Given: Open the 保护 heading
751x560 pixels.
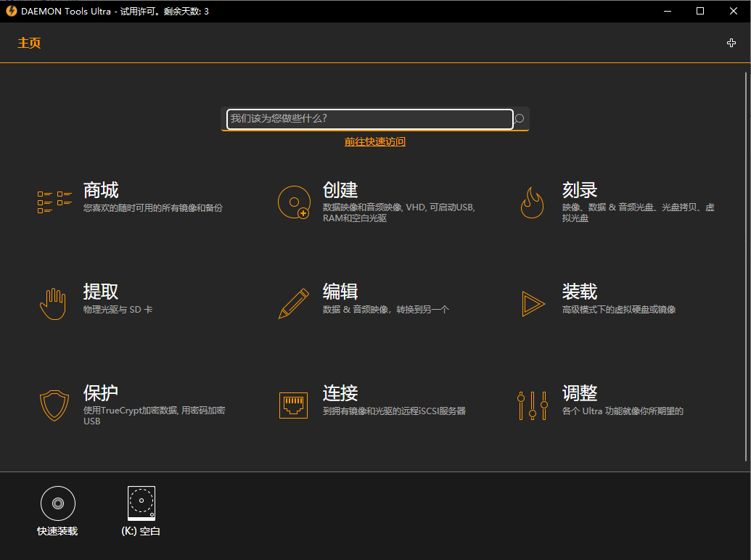Looking at the screenshot, I should click(x=101, y=393).
